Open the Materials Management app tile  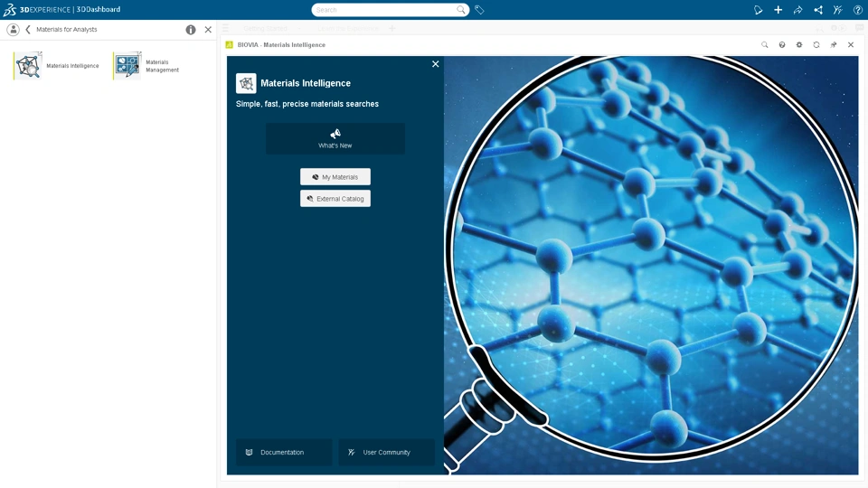[x=147, y=65]
